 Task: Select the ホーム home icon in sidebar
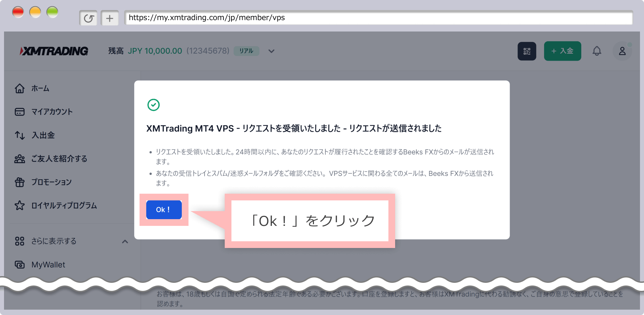[19, 88]
